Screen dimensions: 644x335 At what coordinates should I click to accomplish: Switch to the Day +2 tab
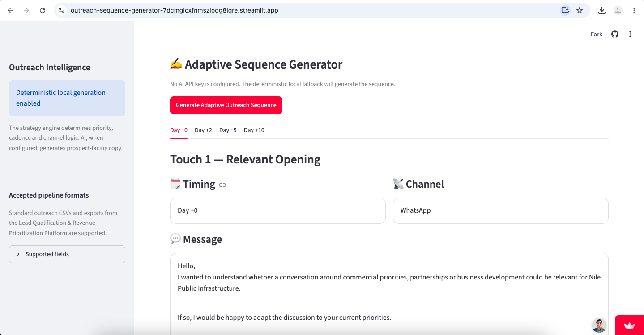pos(203,130)
